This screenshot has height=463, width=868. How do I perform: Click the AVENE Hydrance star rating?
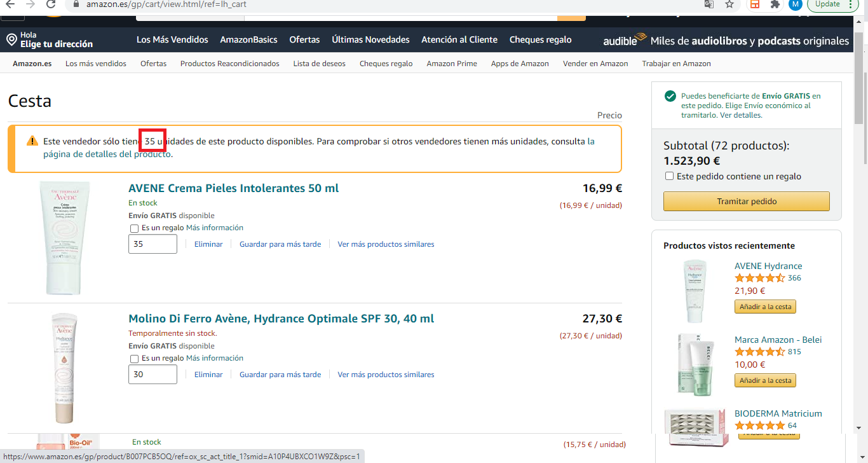pos(759,278)
